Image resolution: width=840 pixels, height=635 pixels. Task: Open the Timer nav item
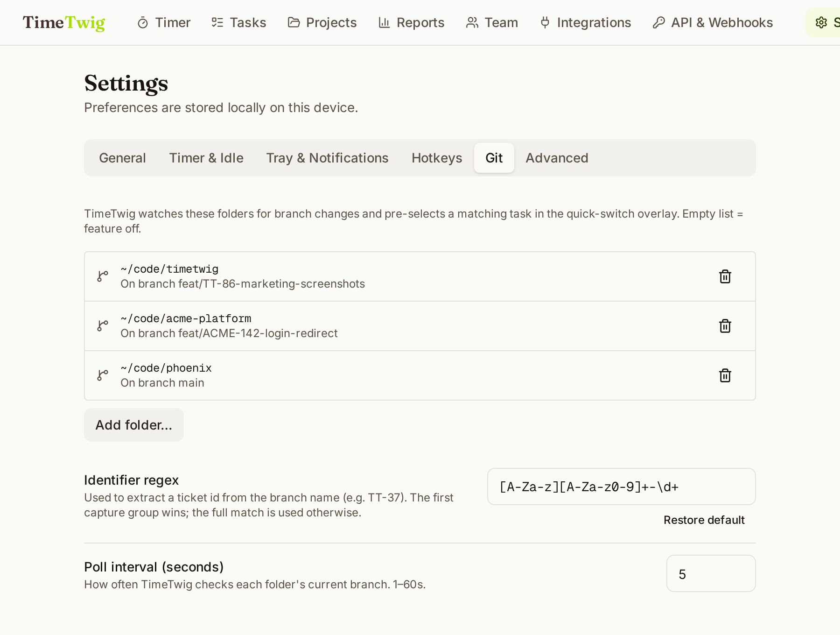[x=164, y=22]
